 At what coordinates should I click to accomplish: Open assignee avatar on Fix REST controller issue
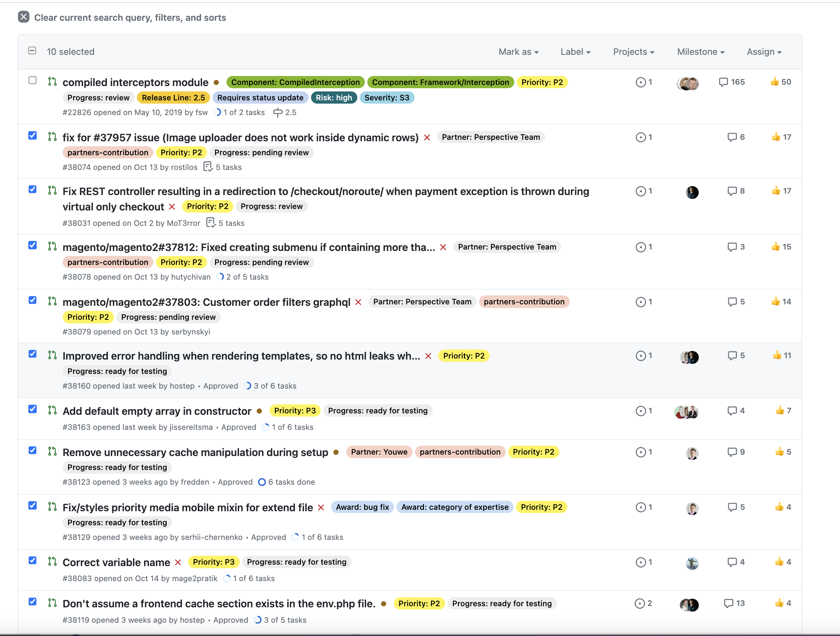coord(692,192)
